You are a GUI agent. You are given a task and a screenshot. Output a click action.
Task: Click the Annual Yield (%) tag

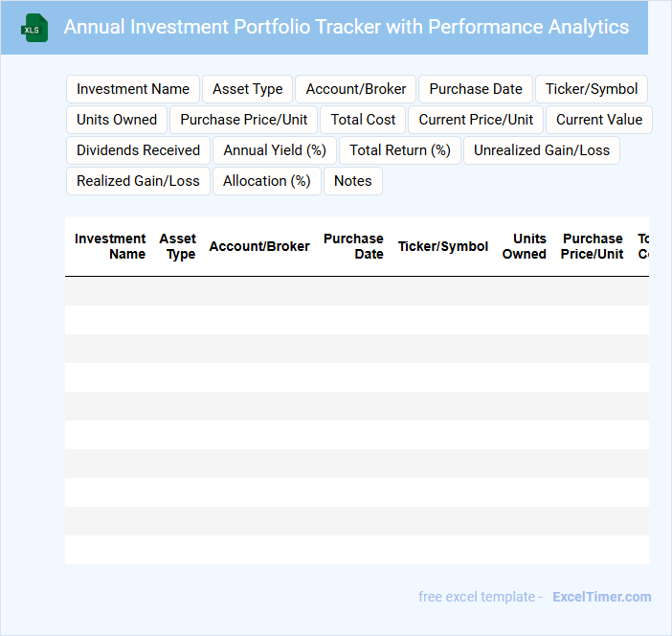[275, 150]
